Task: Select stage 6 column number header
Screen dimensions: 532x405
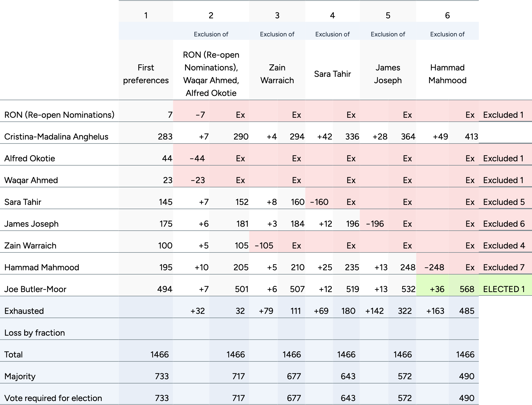Action: pyautogui.click(x=447, y=15)
